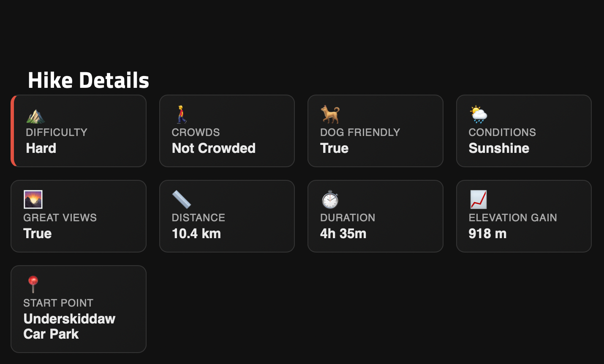Click the sunrise Great Views icon
Screen dimensions: 604x364
(x=33, y=200)
